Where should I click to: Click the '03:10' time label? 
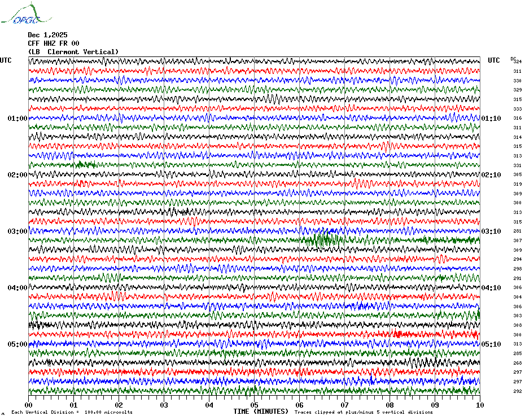coord(491,231)
